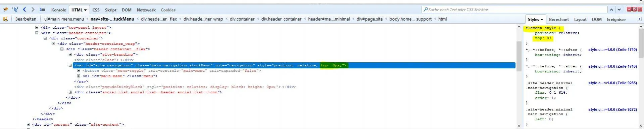Collapse the header-container div node

pyautogui.click(x=37, y=33)
